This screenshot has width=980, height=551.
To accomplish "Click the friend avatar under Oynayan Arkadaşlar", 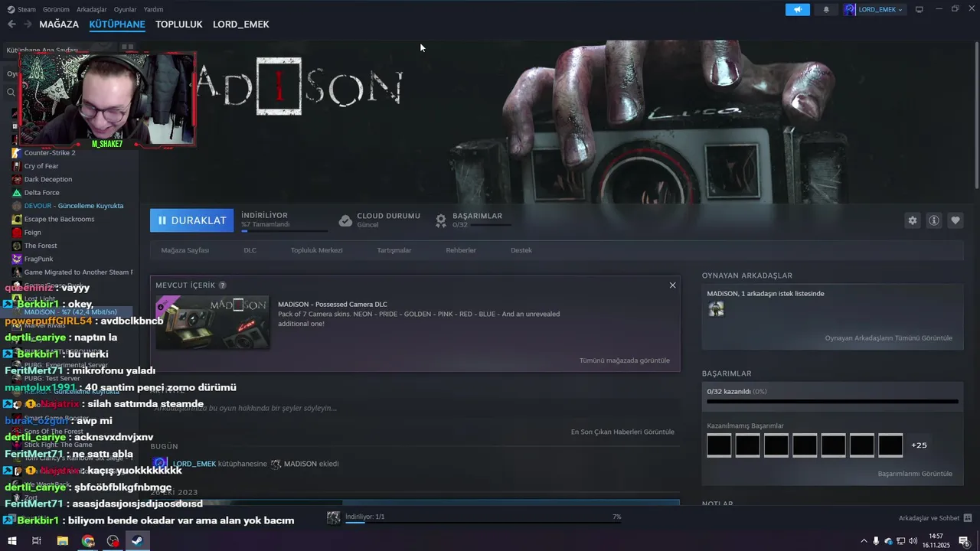I will tap(716, 309).
